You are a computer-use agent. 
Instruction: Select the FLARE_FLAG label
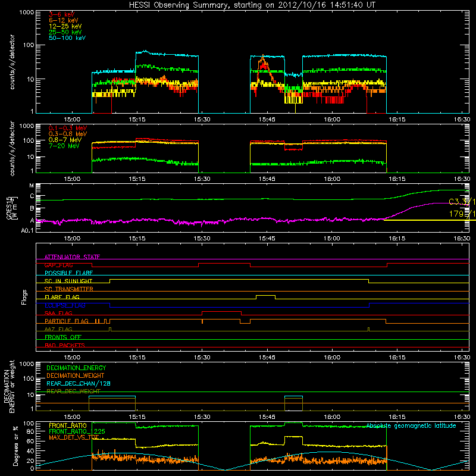[x=62, y=297]
